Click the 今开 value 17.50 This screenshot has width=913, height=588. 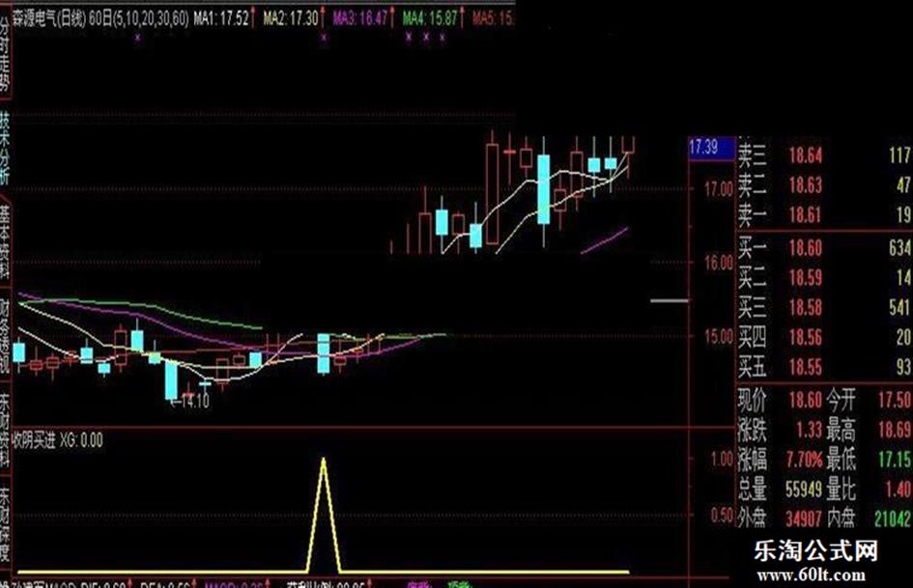click(x=895, y=400)
